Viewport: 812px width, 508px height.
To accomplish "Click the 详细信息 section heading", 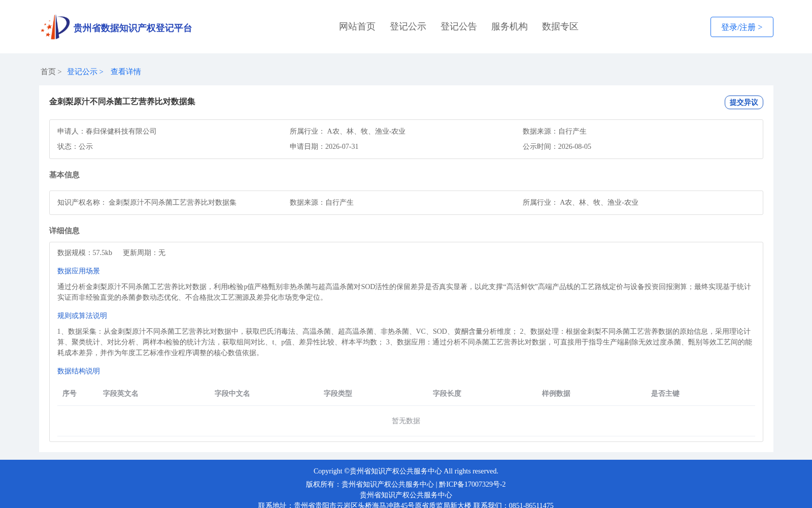I will (x=64, y=231).
